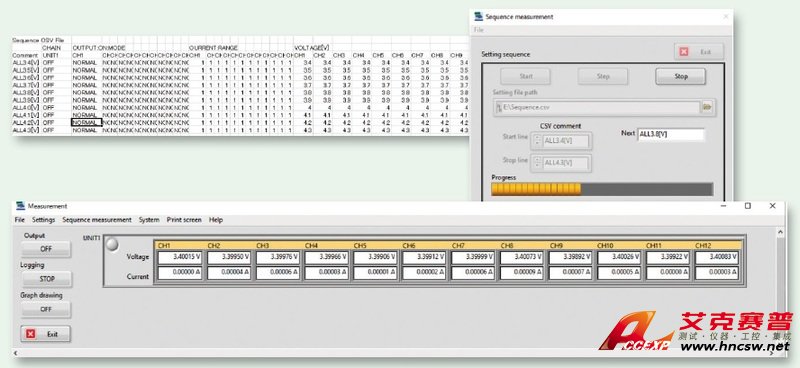This screenshot has height=368, width=800.
Task: Click the Start line stepper arrows
Action: tap(537, 141)
